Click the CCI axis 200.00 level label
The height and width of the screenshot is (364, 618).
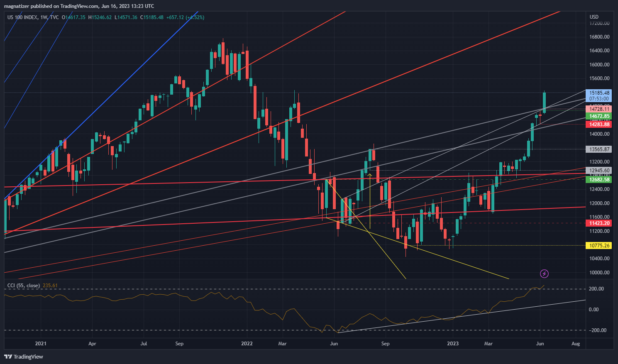coord(597,289)
